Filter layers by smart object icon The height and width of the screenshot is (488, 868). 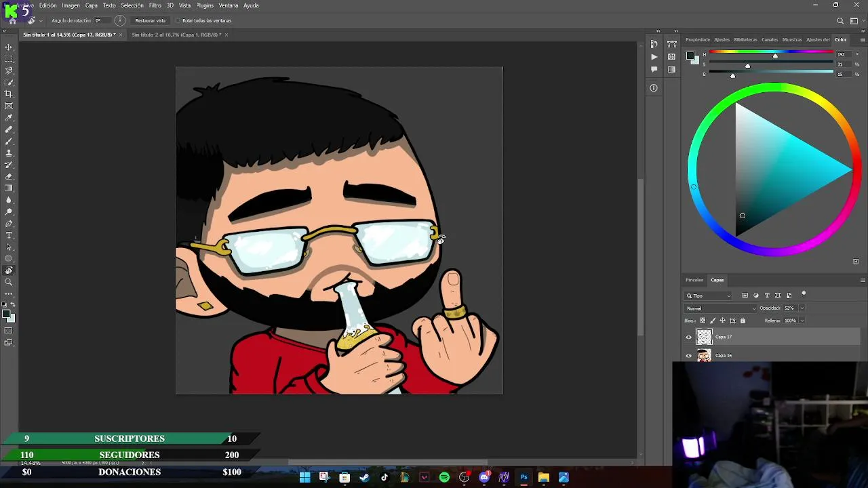(x=789, y=296)
